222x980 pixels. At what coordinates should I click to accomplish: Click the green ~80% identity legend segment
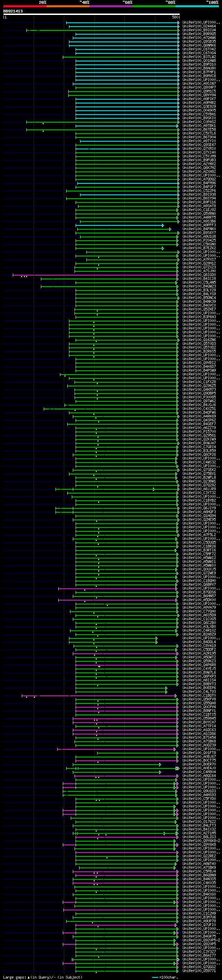click(154, 6)
